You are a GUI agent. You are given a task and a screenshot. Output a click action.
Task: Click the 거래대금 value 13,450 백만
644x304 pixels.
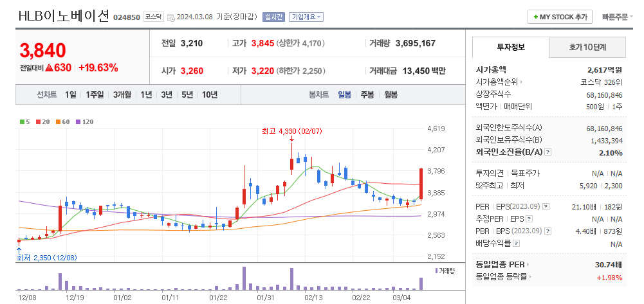424,71
